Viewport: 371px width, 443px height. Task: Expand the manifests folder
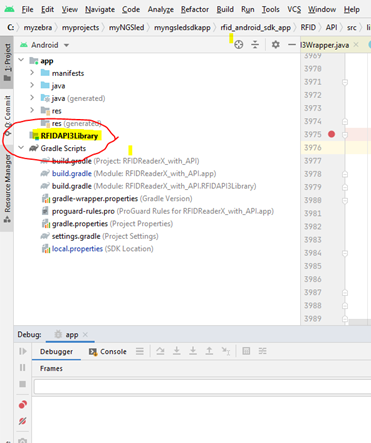click(x=32, y=72)
